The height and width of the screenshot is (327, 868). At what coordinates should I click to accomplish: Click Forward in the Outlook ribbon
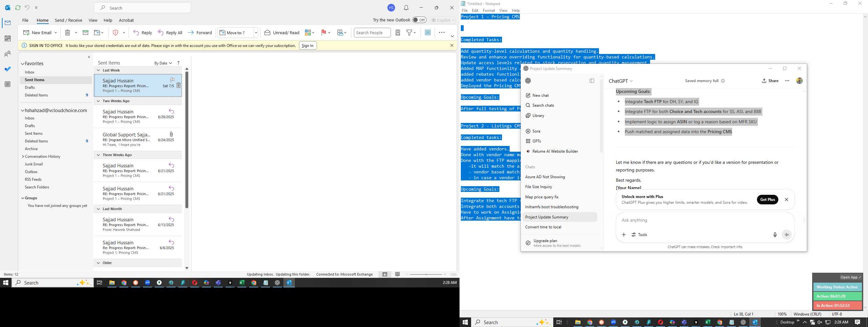[x=200, y=33]
